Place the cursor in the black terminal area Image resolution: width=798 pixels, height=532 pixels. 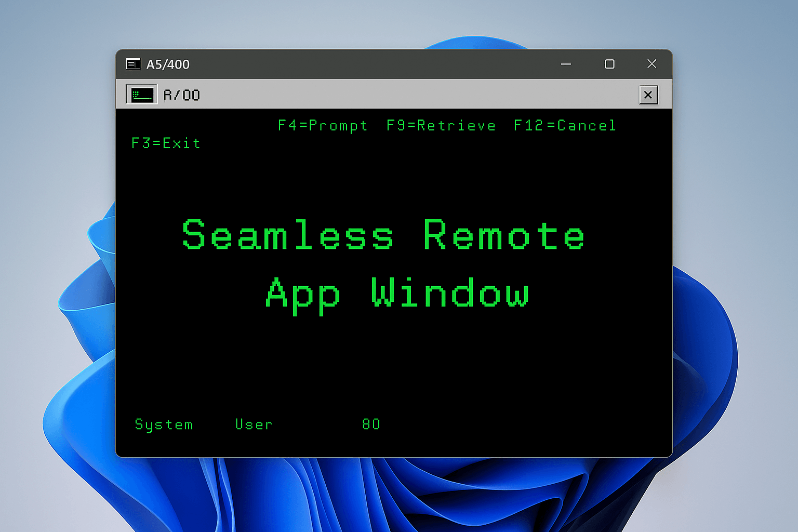(x=395, y=364)
